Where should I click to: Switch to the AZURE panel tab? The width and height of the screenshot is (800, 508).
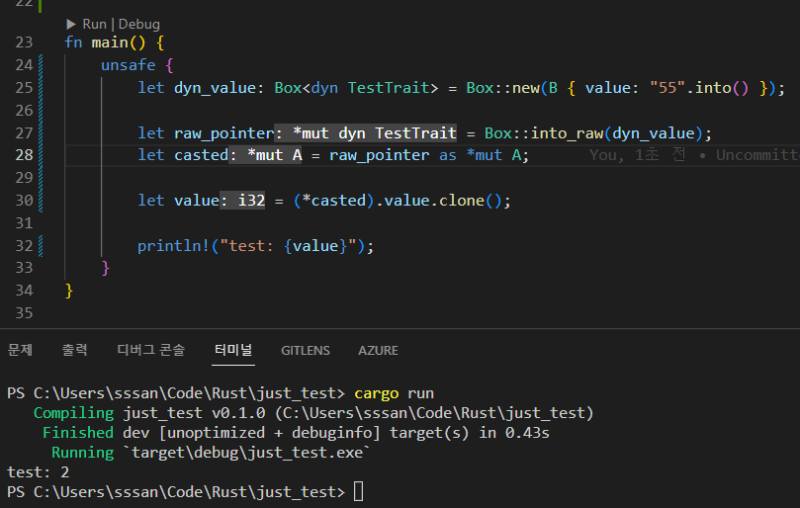[378, 350]
